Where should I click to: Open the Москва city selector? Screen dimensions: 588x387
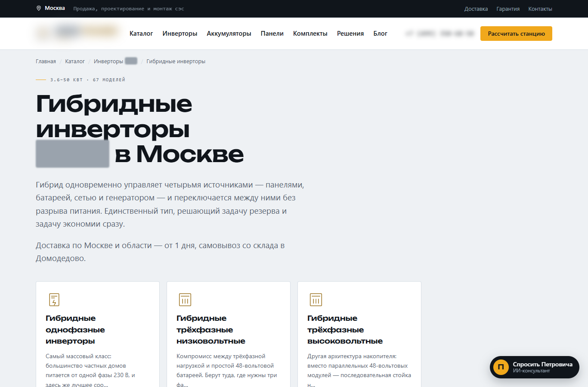(51, 8)
